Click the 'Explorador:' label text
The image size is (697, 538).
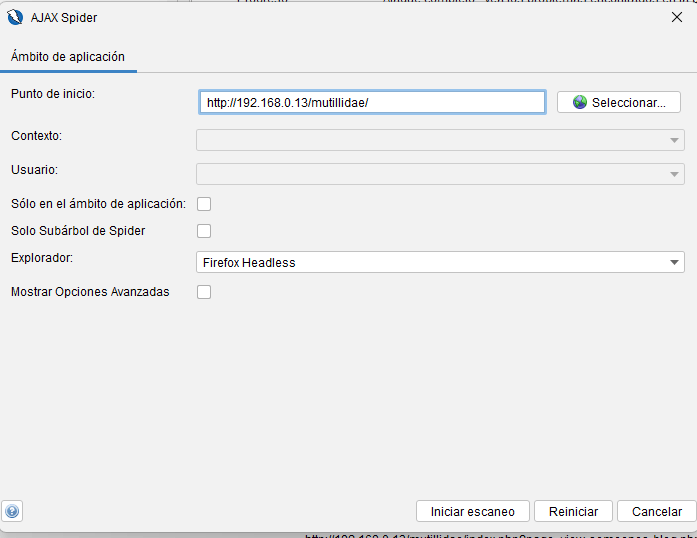click(x=42, y=258)
